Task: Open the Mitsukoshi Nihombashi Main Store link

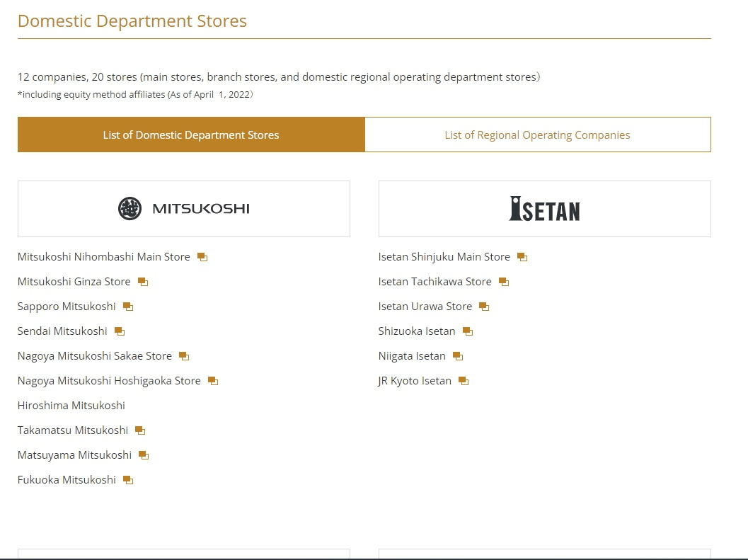Action: pyautogui.click(x=103, y=257)
